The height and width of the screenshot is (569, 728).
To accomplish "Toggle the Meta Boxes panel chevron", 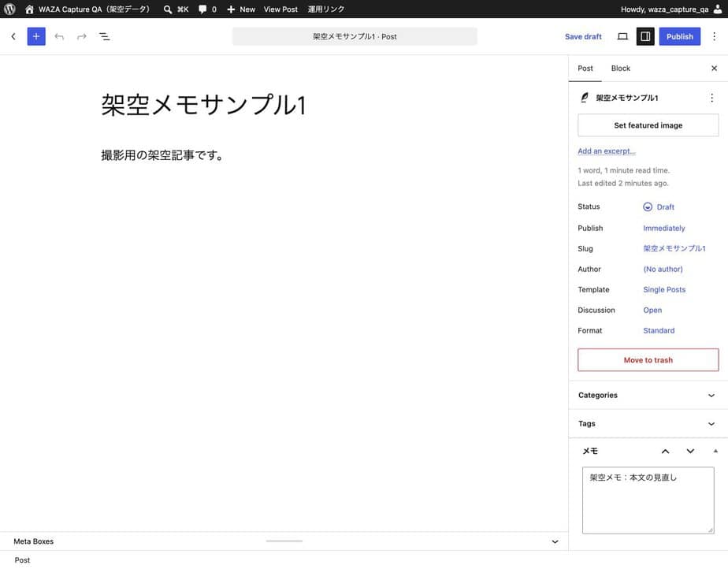I will (555, 541).
